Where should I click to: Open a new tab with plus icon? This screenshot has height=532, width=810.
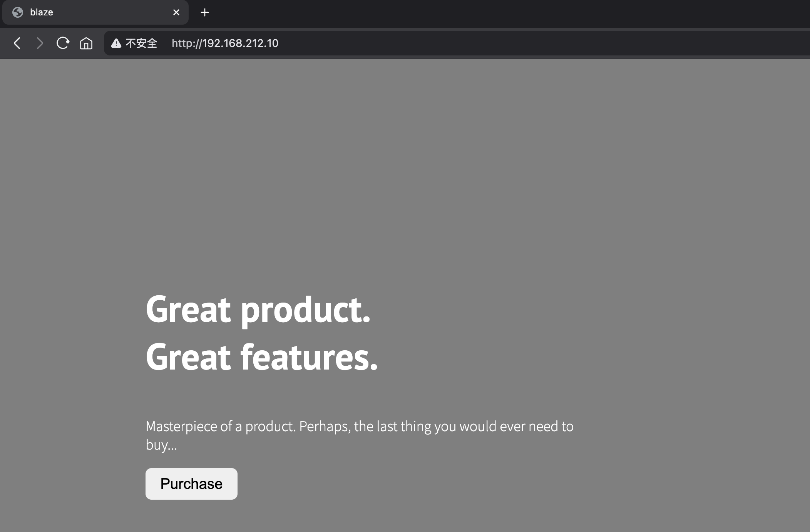[205, 12]
